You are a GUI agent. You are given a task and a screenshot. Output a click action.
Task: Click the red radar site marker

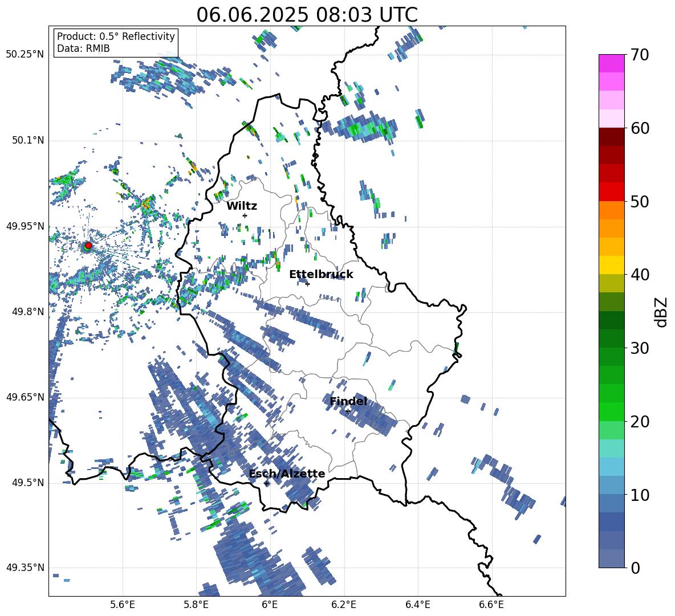tap(88, 246)
